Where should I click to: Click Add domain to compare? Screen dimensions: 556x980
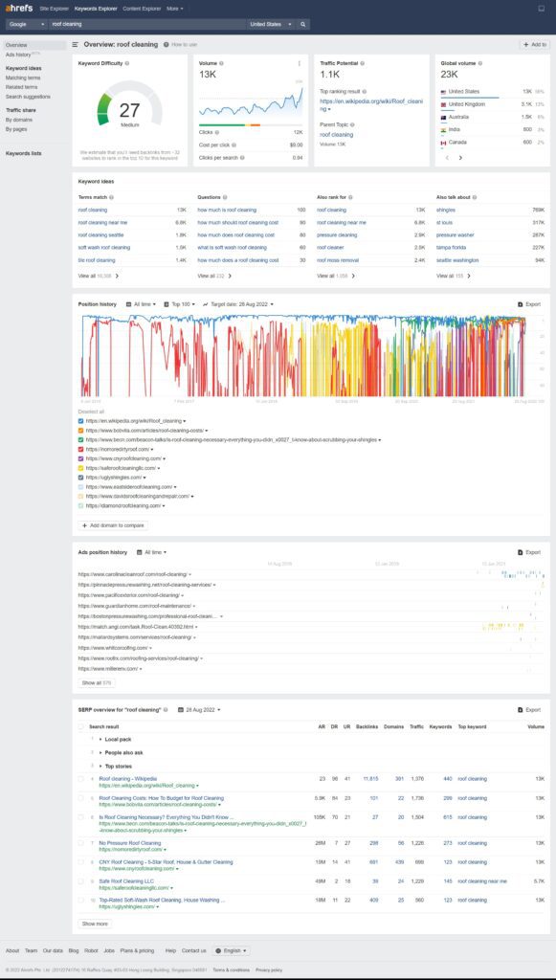(x=113, y=525)
